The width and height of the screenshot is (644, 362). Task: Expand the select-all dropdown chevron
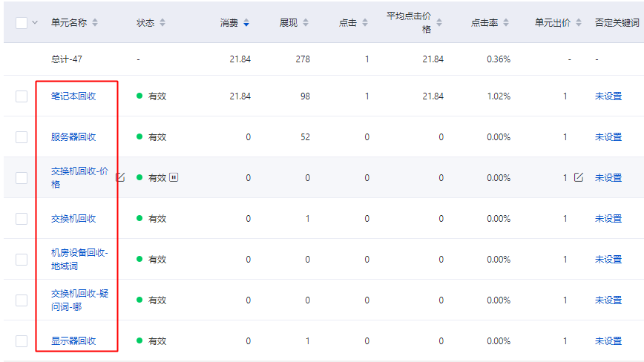point(35,22)
